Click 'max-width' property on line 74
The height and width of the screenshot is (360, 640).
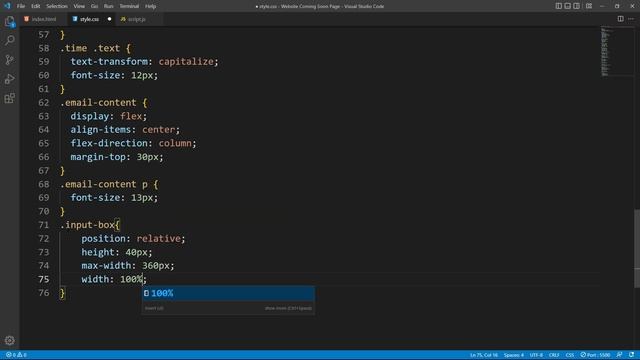click(106, 266)
